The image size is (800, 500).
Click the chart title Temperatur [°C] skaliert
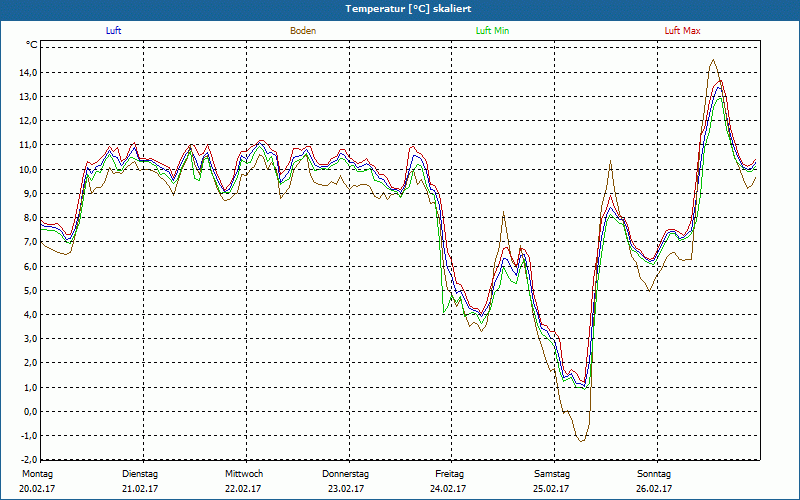[x=408, y=9]
